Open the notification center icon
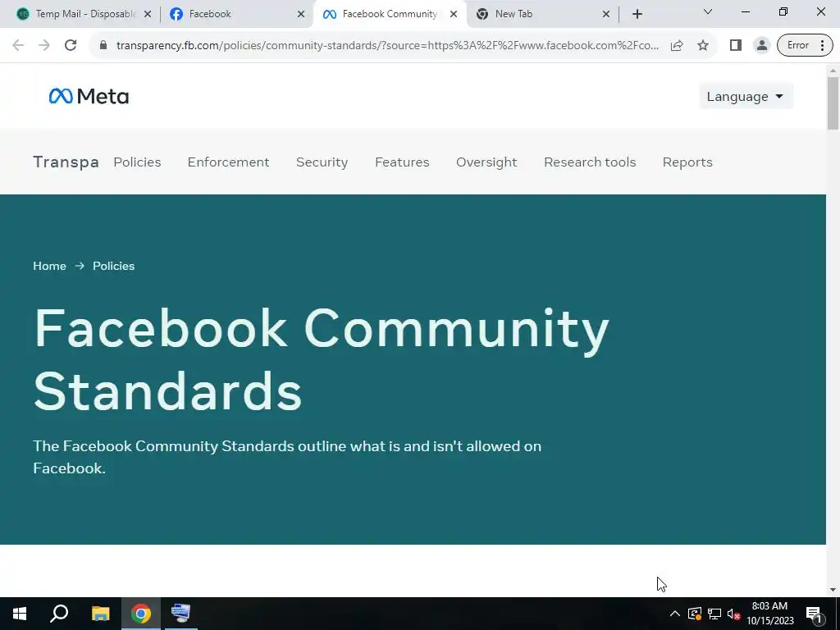Viewport: 840px width, 630px height. (x=813, y=614)
